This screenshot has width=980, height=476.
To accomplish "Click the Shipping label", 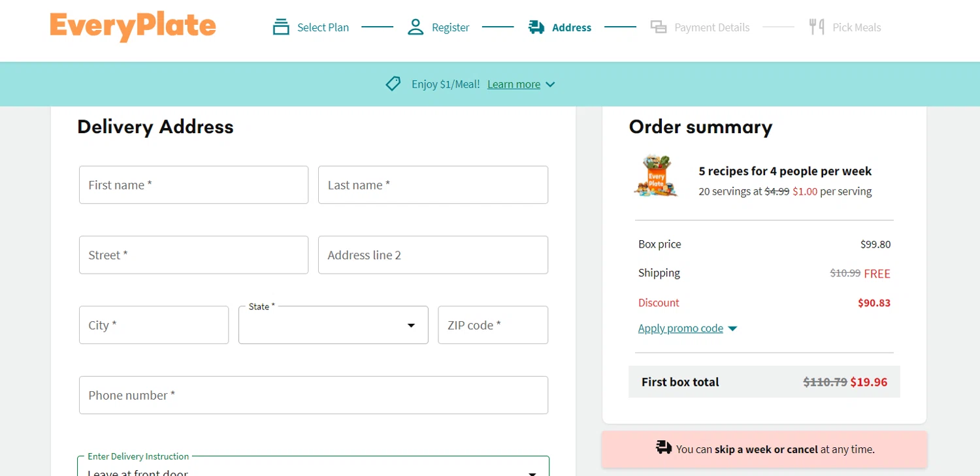I will click(659, 273).
